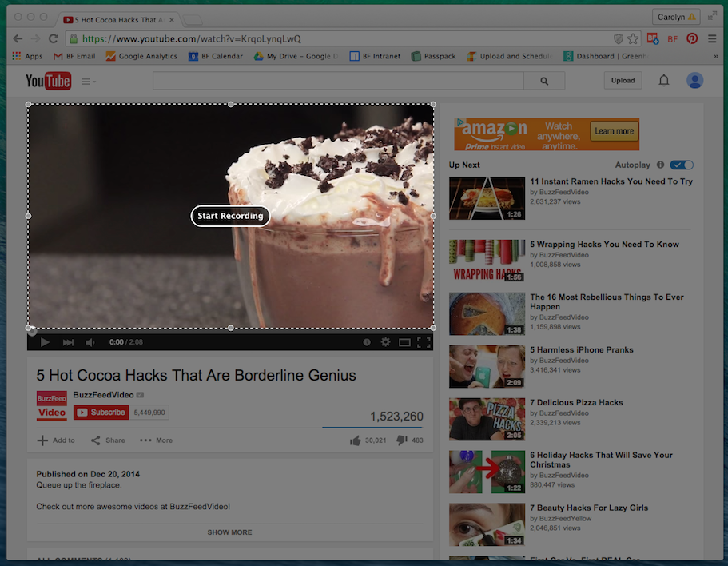Expand the YouTube guide menu
Screen dimensions: 728x566
coord(88,82)
